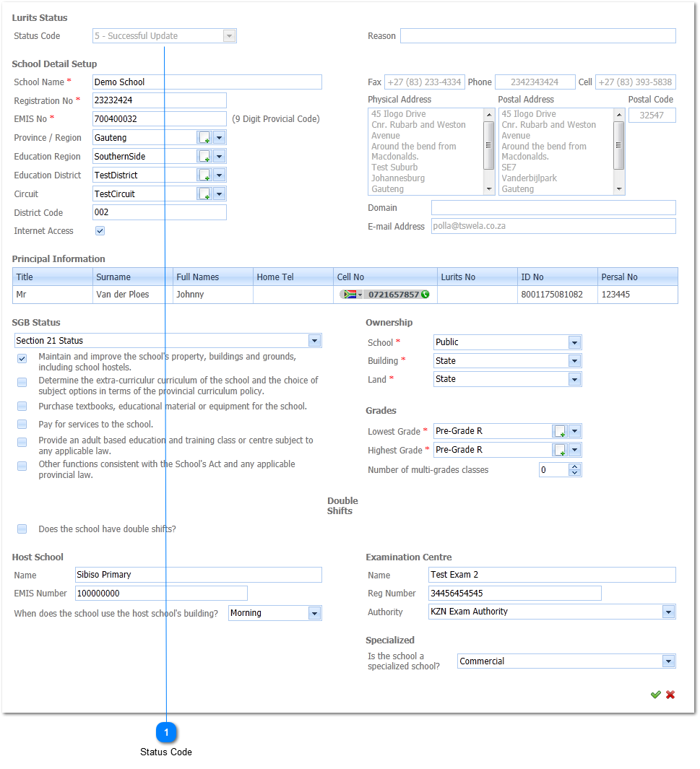Click the green call icon beside 0721657857
700x769 pixels.
coord(425,295)
